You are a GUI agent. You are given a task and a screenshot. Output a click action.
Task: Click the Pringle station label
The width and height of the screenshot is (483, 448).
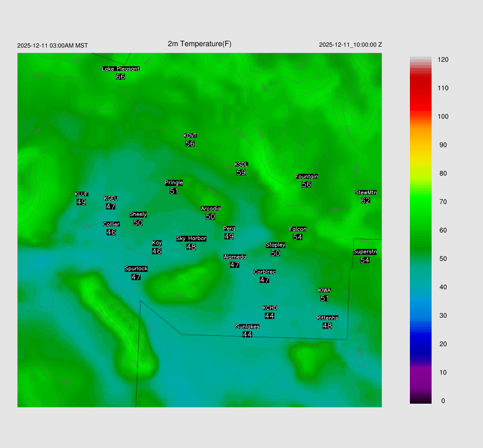click(174, 183)
